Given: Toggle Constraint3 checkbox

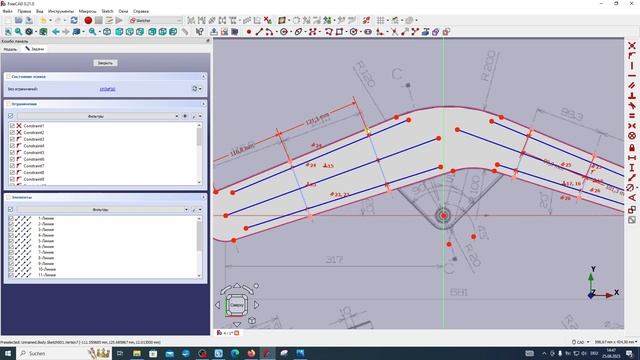Looking at the screenshot, I should [12, 139].
